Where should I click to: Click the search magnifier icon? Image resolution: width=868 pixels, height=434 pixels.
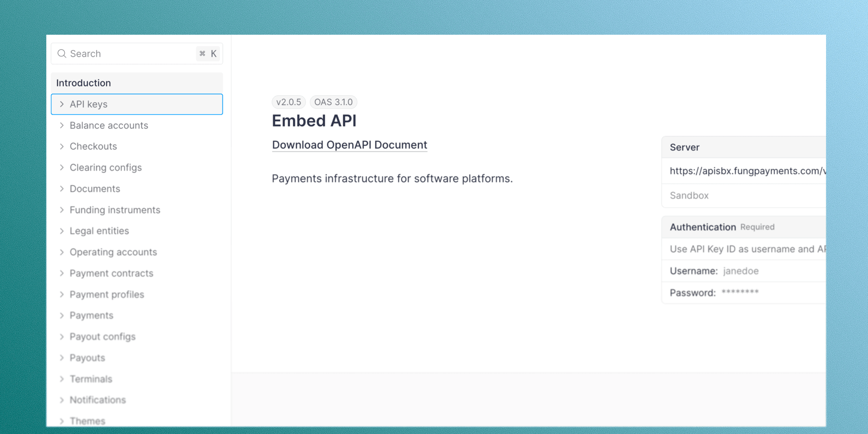[x=62, y=54]
